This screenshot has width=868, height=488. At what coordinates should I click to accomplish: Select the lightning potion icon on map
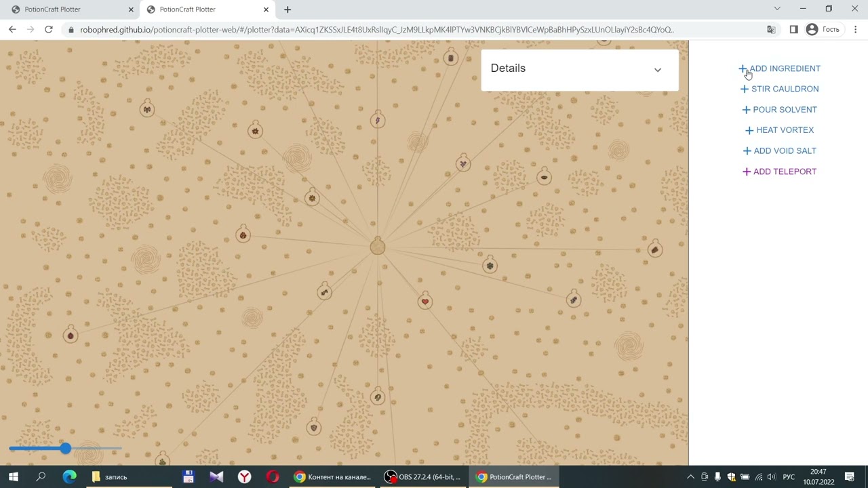point(378,121)
